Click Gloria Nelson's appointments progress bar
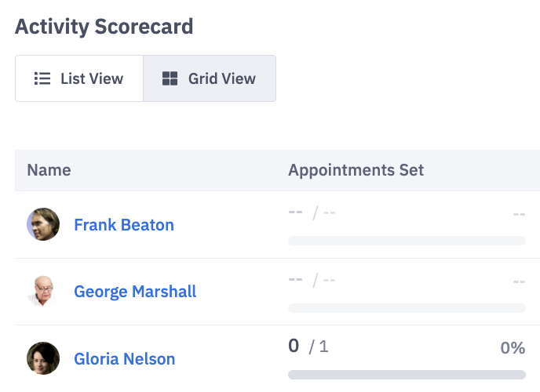Viewport: 540px width, 392px height. (x=407, y=375)
